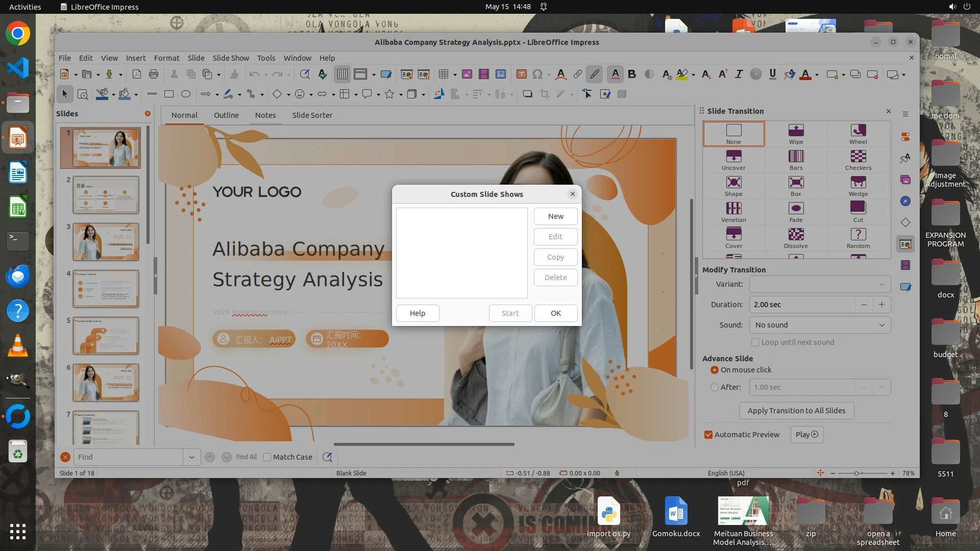The image size is (980, 551).
Task: Open the Variant dropdown list
Action: (x=820, y=284)
